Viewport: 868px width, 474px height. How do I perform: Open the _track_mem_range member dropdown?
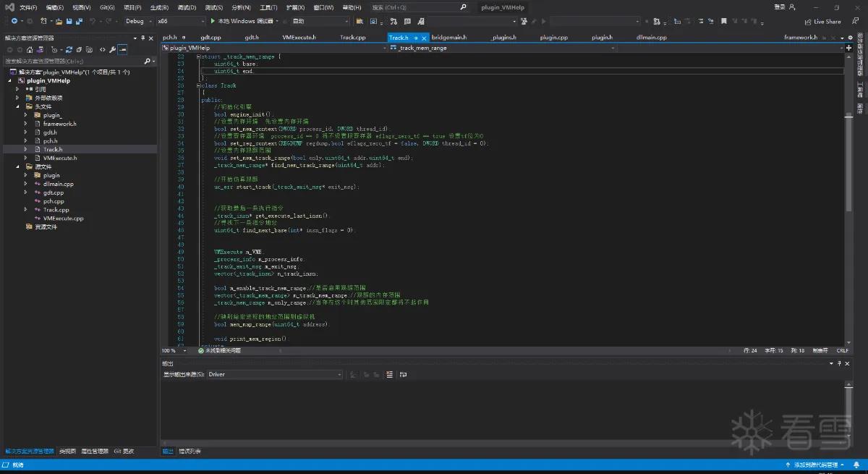point(502,48)
